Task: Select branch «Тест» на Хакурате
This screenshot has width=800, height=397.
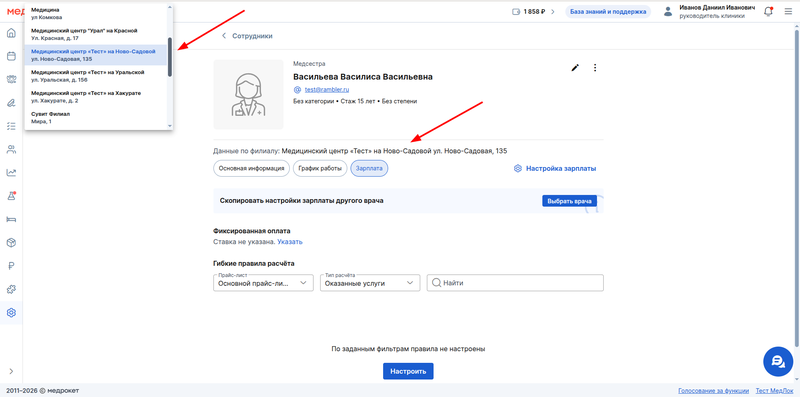Action: coord(95,97)
